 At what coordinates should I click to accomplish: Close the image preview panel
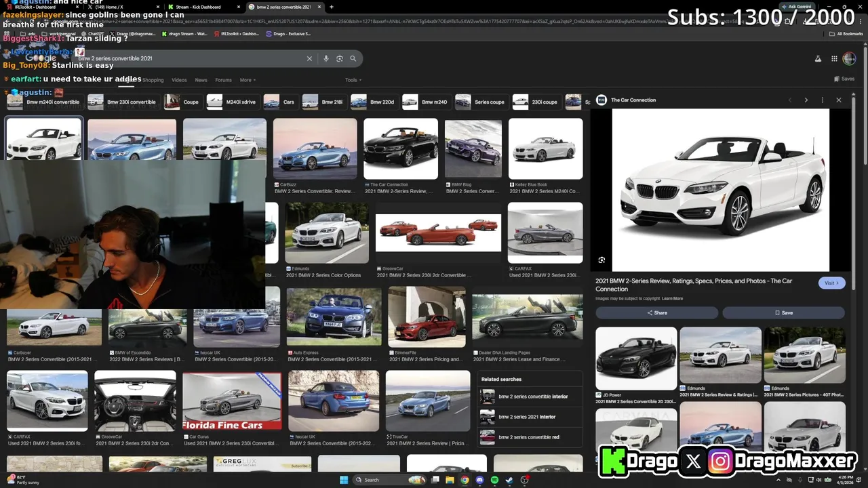click(839, 100)
